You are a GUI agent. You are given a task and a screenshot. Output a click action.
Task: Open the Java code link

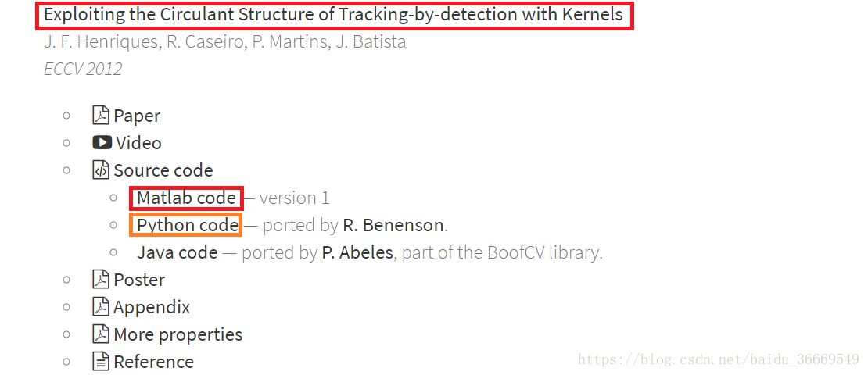(x=178, y=253)
